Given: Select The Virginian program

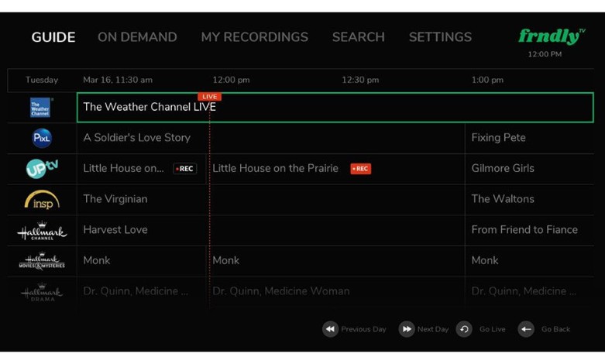Looking at the screenshot, I should pos(271,199).
